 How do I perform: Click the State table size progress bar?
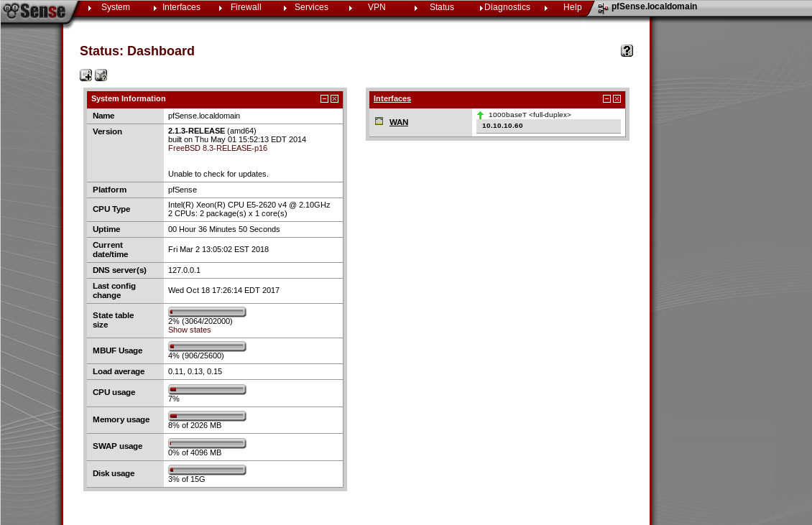coord(207,312)
